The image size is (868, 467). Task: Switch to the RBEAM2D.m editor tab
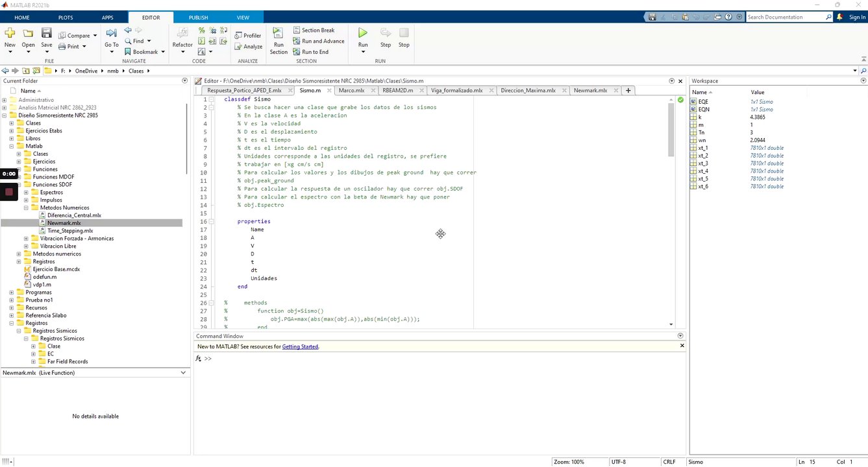click(398, 91)
